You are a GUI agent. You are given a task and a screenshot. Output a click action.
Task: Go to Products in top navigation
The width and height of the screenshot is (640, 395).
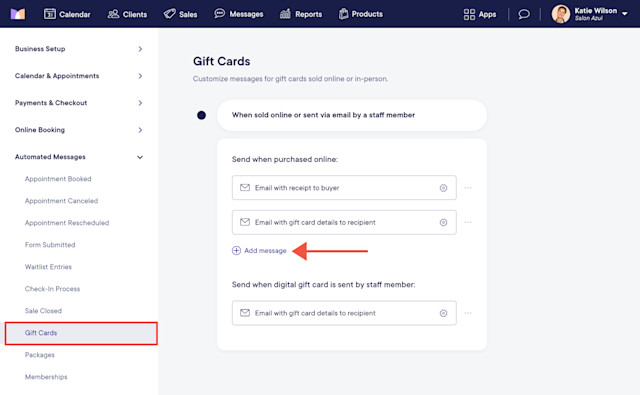361,14
